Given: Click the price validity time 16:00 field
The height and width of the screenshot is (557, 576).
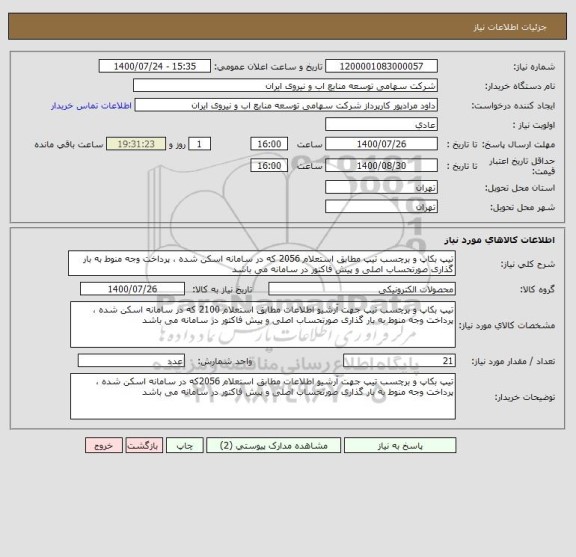Looking at the screenshot, I should (269, 166).
